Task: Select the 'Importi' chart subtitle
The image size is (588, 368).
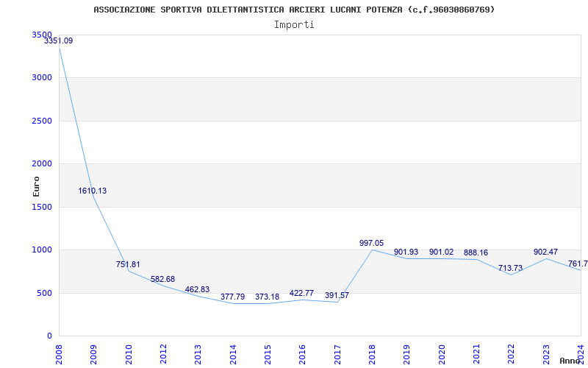Action: pos(294,25)
